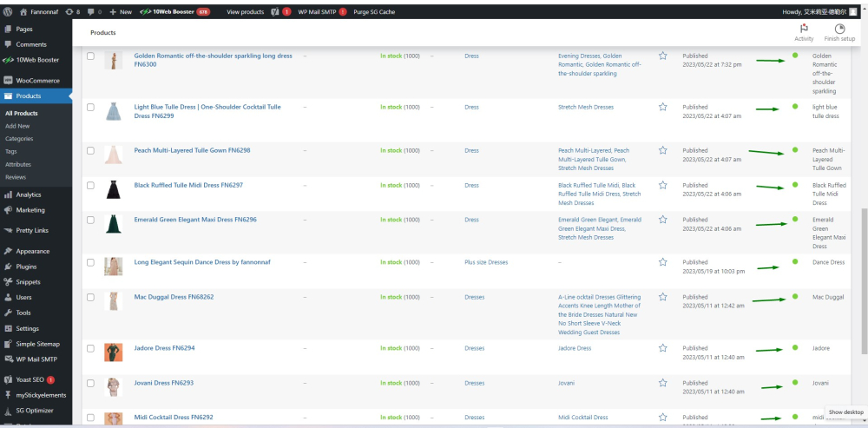Select checkbox for Light Blue Tulle Dress
This screenshot has width=868, height=428.
point(90,107)
